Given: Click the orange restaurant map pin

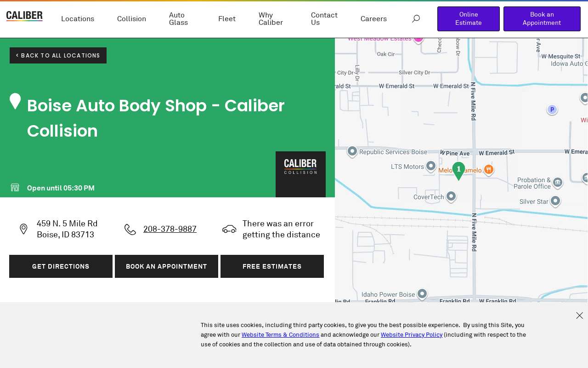Looking at the screenshot, I should pyautogui.click(x=489, y=170).
